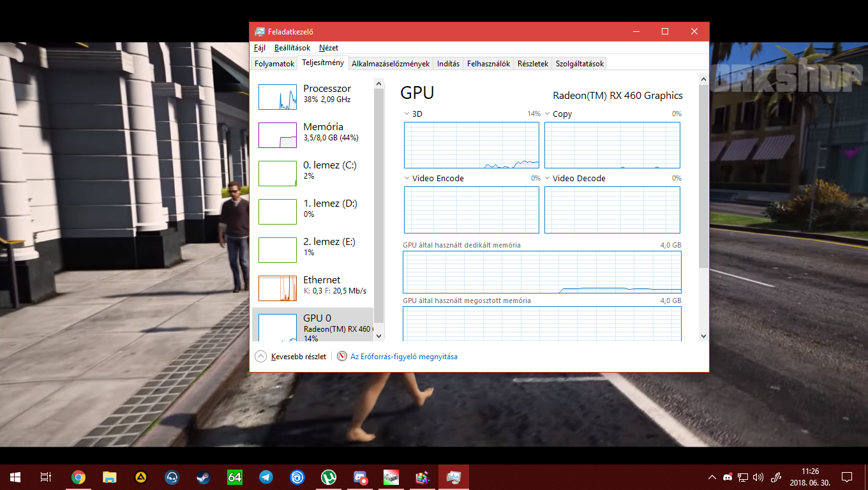Select Processzor in the performance list

(313, 96)
